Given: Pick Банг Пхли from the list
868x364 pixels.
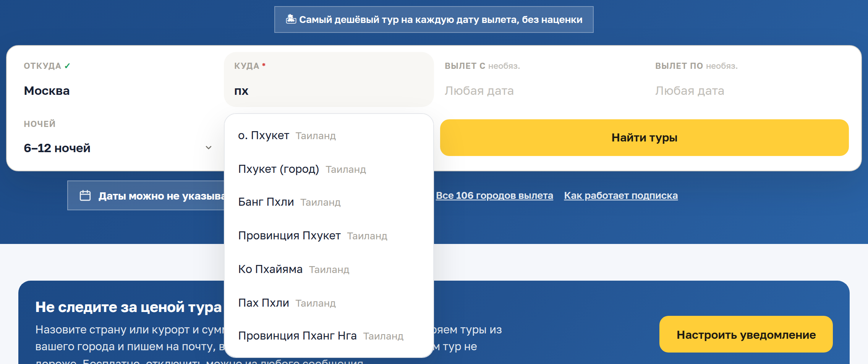Looking at the screenshot, I should pos(329,202).
